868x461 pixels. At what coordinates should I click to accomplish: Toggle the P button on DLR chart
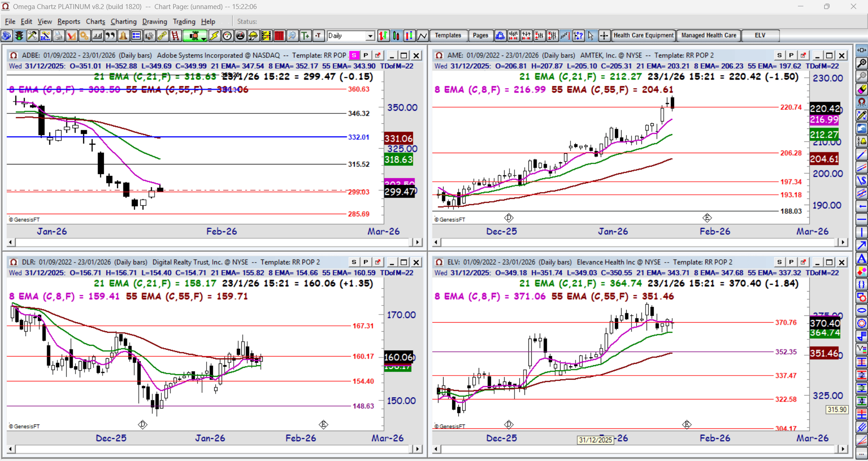pyautogui.click(x=366, y=262)
